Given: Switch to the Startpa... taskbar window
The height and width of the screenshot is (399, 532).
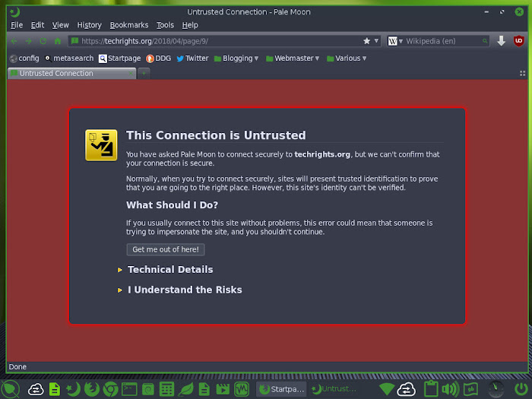Looking at the screenshot, I should tap(281, 389).
